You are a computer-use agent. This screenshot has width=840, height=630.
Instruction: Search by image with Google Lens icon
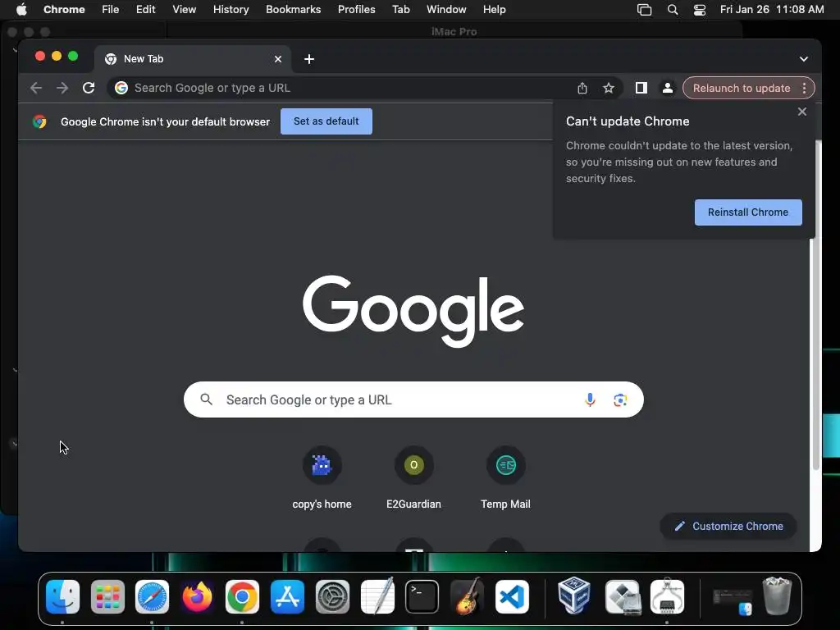point(620,399)
